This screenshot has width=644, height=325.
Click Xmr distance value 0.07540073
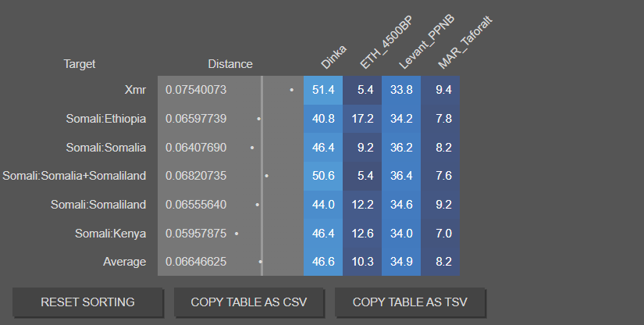tap(196, 90)
